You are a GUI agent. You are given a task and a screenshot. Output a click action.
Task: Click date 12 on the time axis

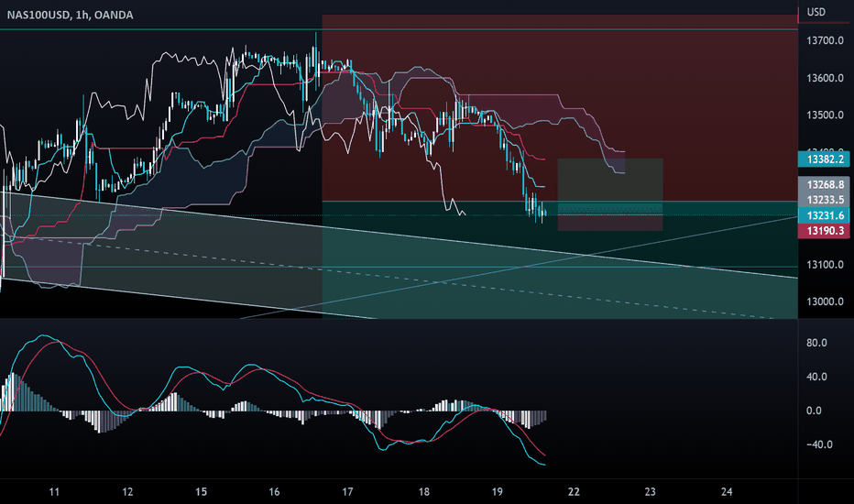click(127, 492)
